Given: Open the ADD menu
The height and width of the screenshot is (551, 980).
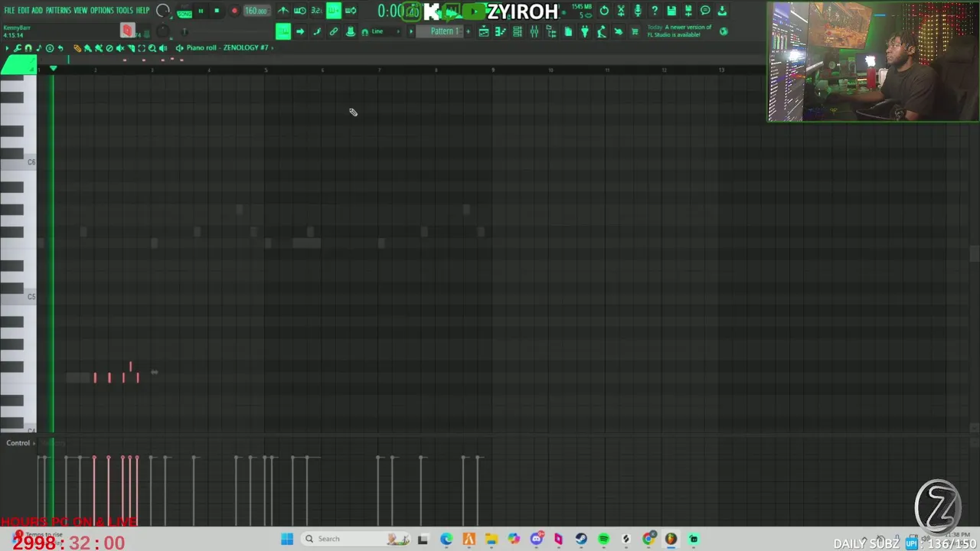Looking at the screenshot, I should pyautogui.click(x=37, y=11).
